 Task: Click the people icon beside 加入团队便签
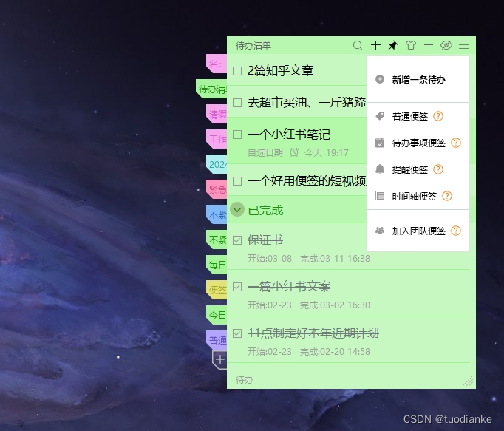point(380,231)
